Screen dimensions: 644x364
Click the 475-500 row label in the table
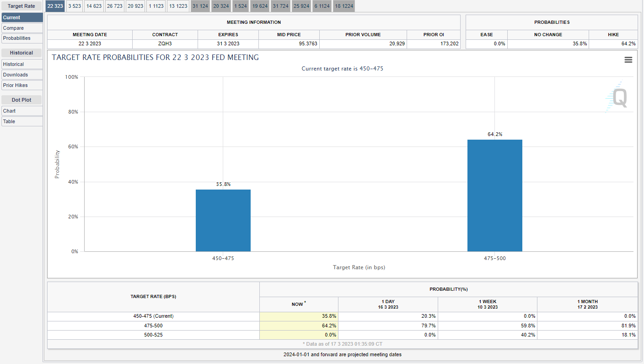pyautogui.click(x=153, y=326)
